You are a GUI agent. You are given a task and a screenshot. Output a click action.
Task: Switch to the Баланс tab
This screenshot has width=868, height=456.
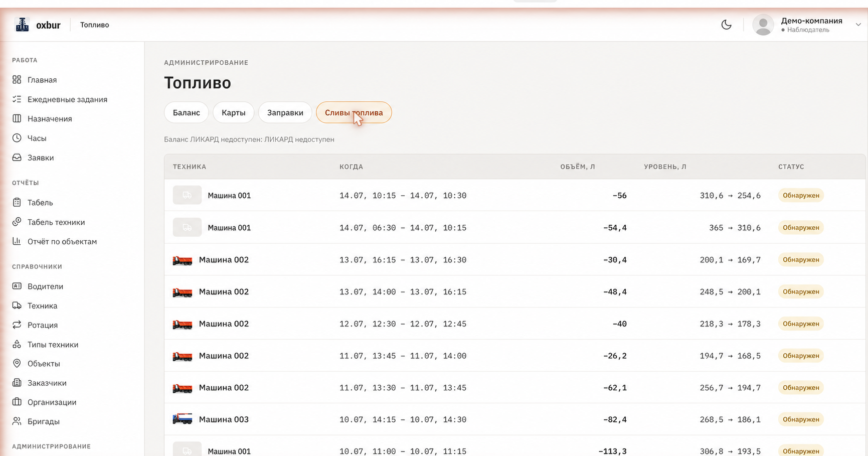click(x=187, y=112)
